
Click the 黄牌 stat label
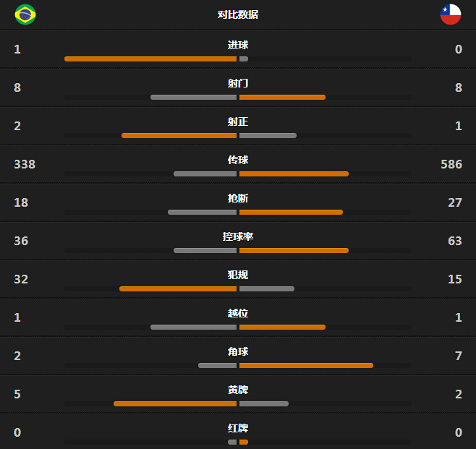[238, 390]
